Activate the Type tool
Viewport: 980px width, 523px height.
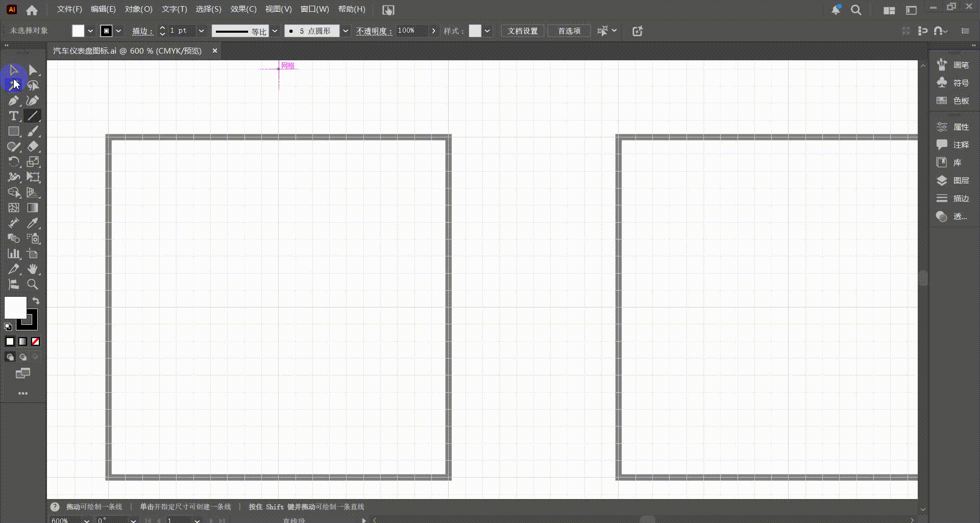tap(14, 116)
